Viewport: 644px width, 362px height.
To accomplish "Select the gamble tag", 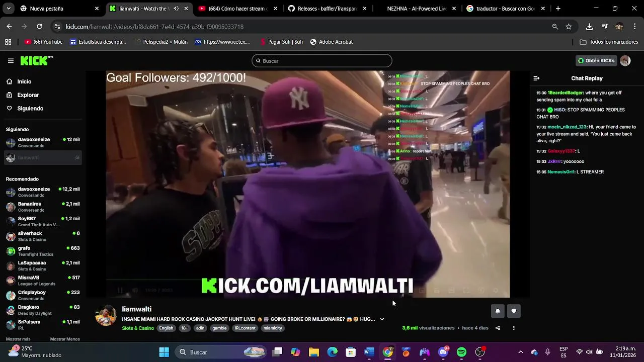I will pos(219,328).
